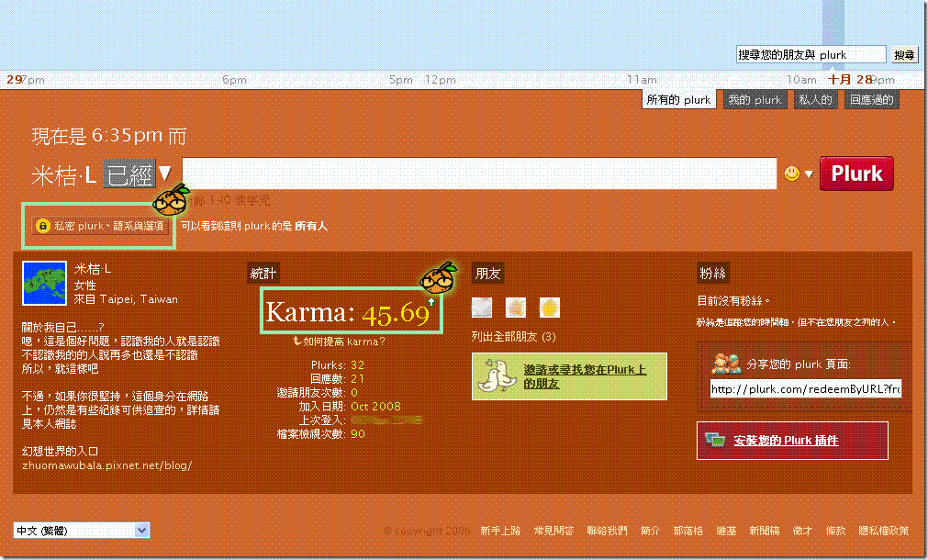Click the red Plurk post button

[x=856, y=174]
